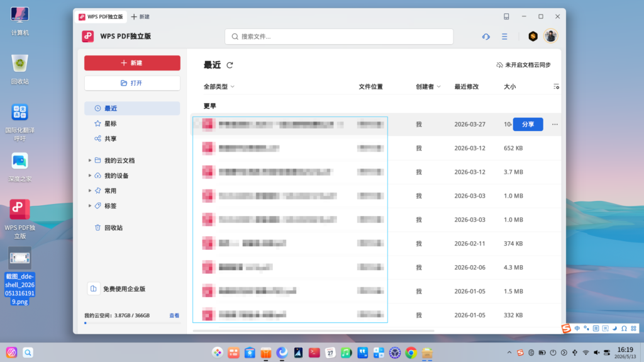Click the red 新建 button
The height and width of the screenshot is (362, 644).
pyautogui.click(x=132, y=63)
